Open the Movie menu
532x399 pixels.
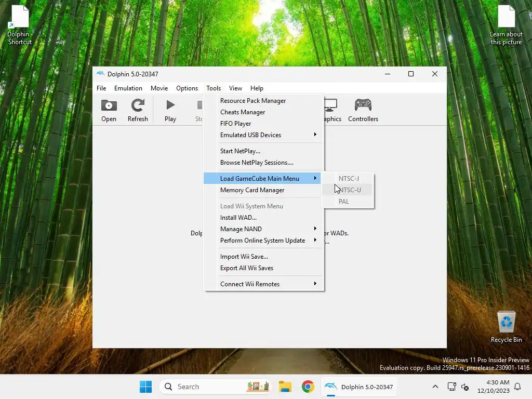[159, 88]
